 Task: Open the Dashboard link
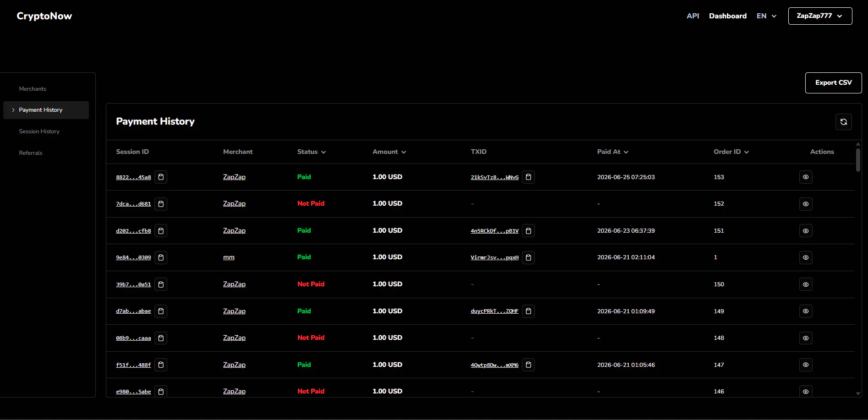tap(727, 16)
